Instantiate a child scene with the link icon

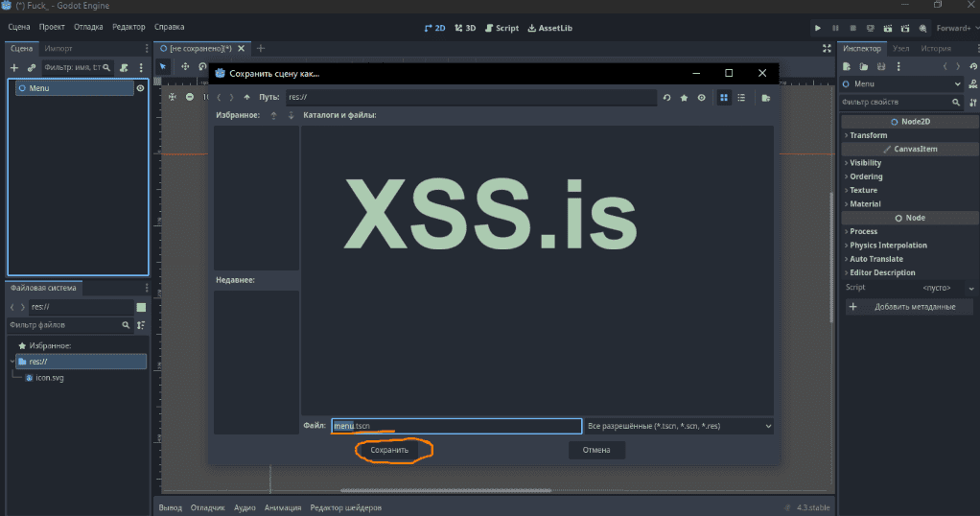tap(32, 67)
